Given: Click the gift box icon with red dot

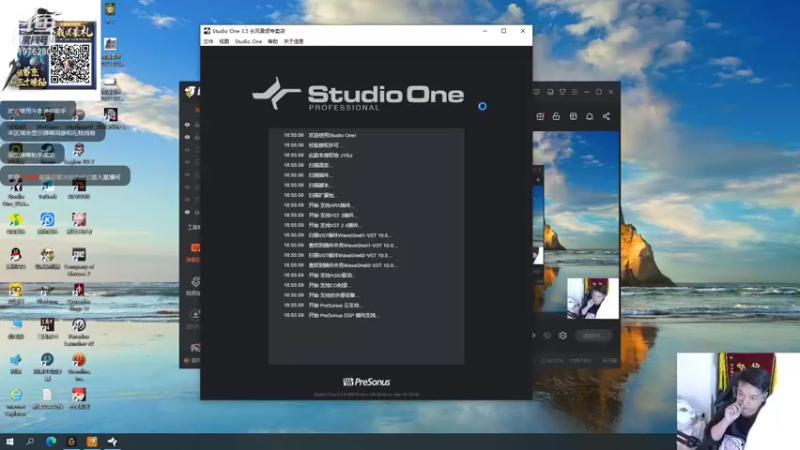Looking at the screenshot, I should pos(540,116).
